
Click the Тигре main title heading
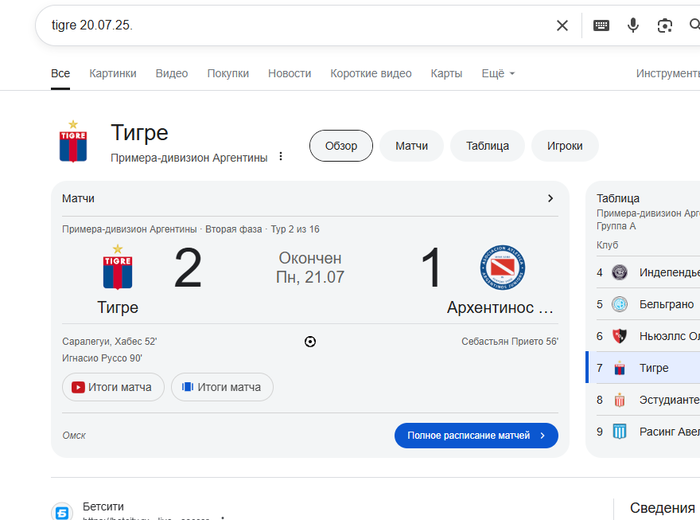pos(139,133)
